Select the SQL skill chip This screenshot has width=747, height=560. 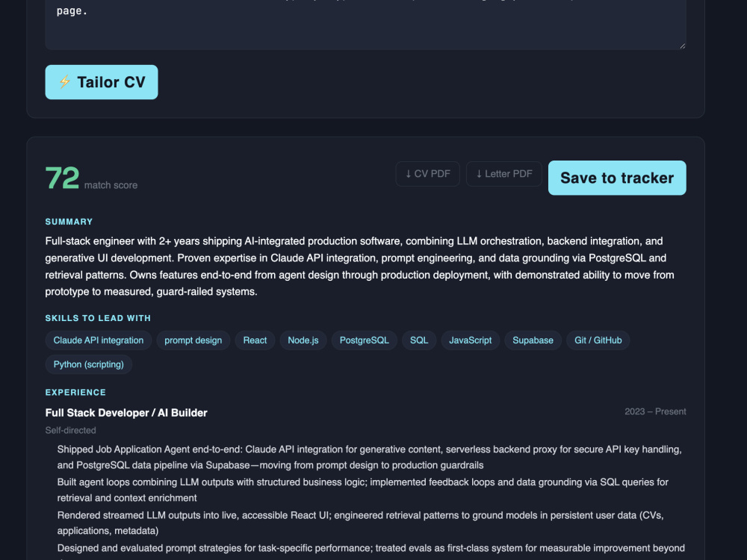click(x=419, y=340)
